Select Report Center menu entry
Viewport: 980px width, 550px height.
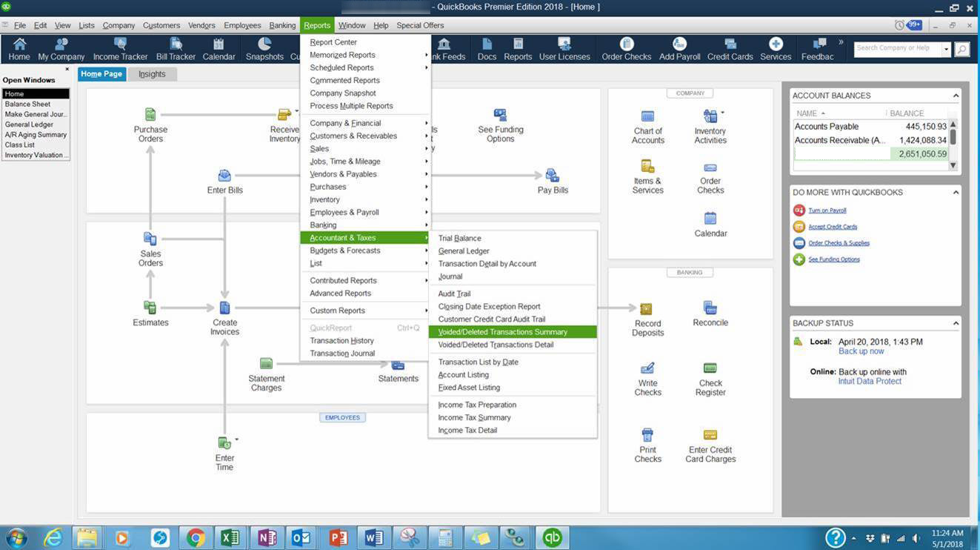coord(366,42)
